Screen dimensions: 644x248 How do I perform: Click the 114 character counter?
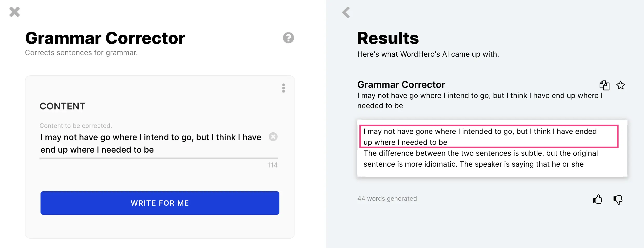pyautogui.click(x=272, y=165)
